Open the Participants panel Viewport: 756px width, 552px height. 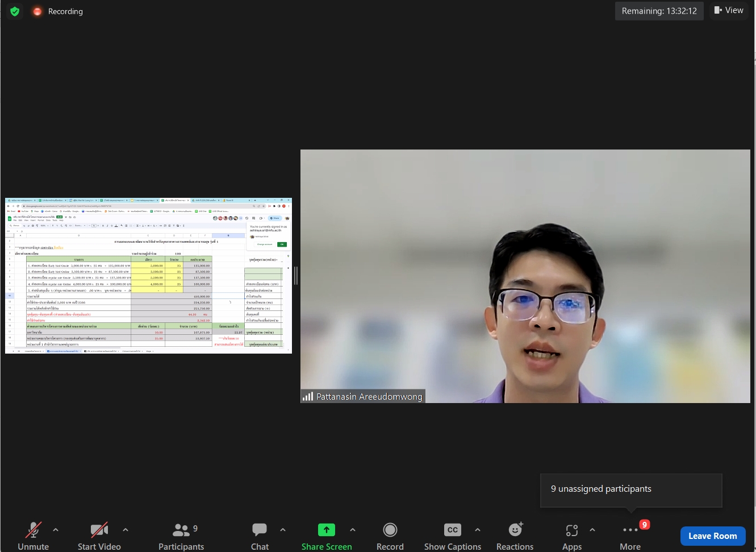pos(181,537)
